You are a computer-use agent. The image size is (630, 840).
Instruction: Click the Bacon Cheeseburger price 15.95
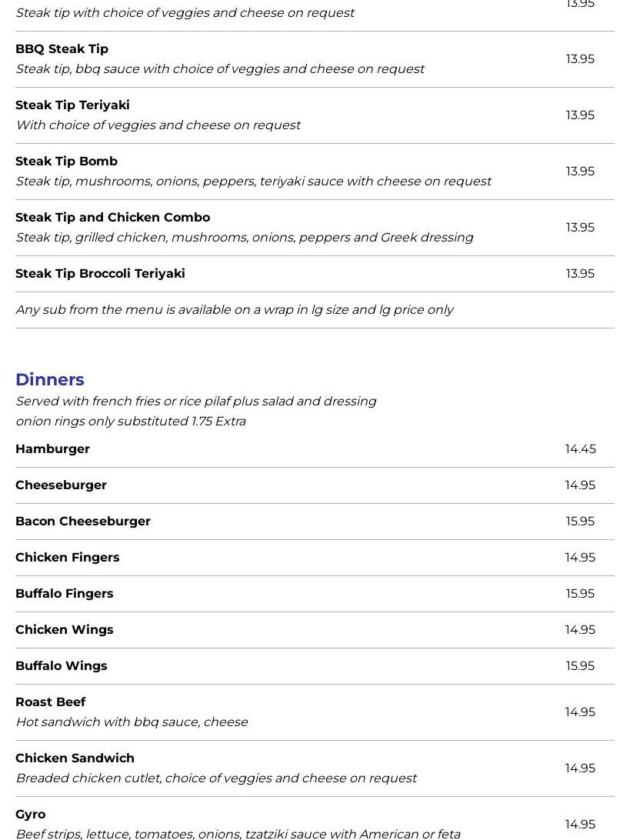pos(580,522)
